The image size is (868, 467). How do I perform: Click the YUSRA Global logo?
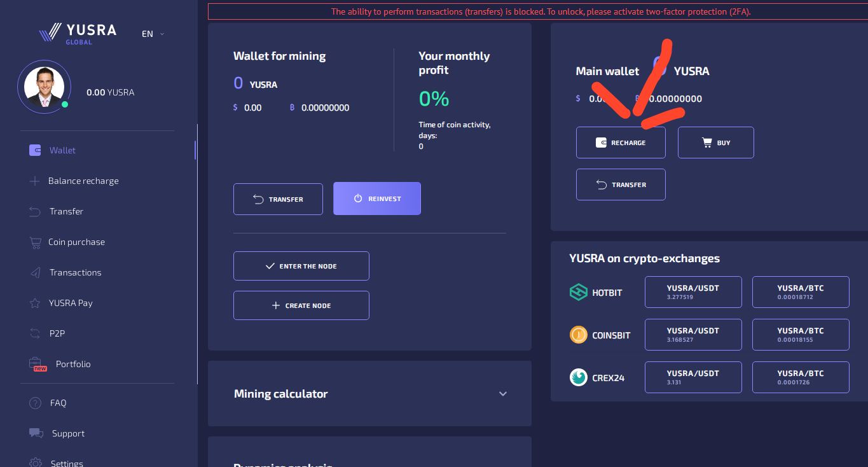click(x=78, y=33)
